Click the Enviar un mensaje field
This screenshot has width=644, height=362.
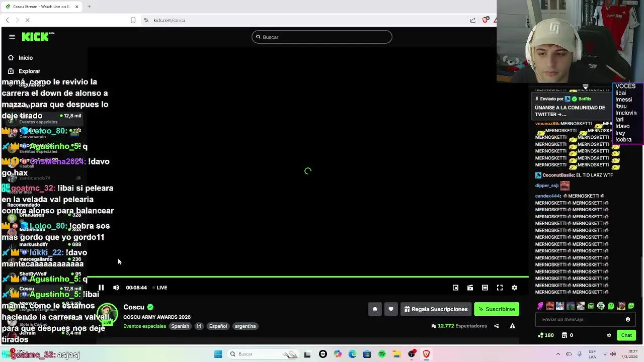pos(579,319)
